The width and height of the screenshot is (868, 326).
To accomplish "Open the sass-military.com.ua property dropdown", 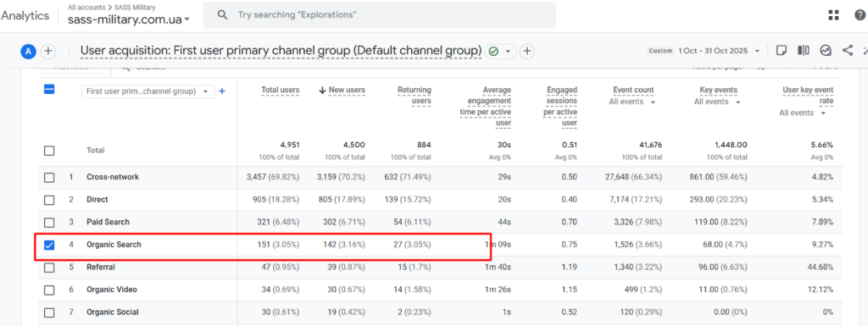I will point(129,19).
